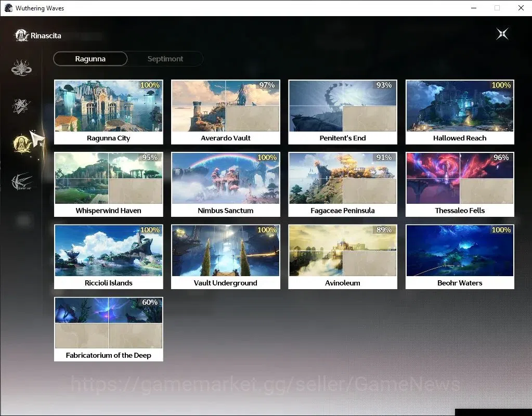
Task: Open the Beohr Waters thumbnail
Action: pyautogui.click(x=460, y=251)
